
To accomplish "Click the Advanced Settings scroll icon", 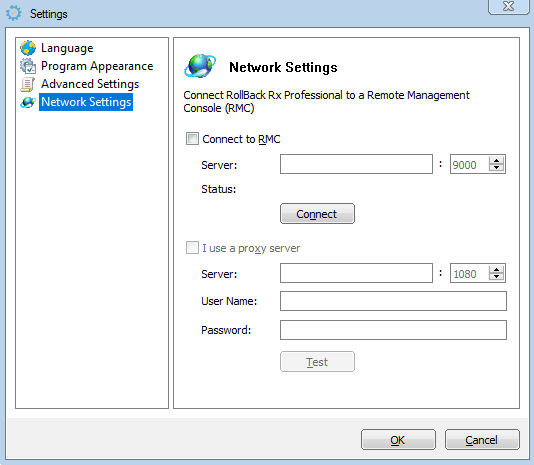I will tap(28, 84).
